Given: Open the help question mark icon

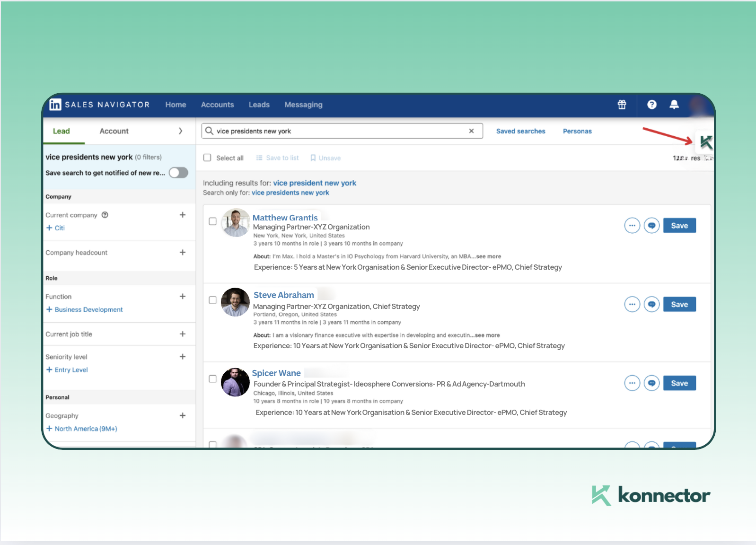Looking at the screenshot, I should [x=651, y=105].
